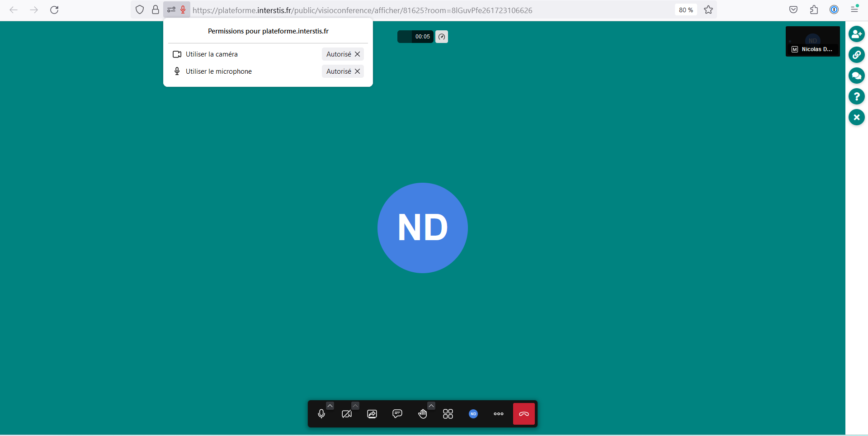Click the large ND avatar circle

click(x=423, y=228)
